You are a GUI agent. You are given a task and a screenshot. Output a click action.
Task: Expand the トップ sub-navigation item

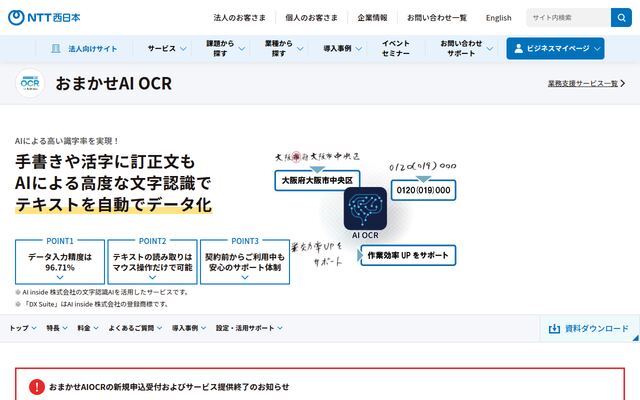pos(23,328)
